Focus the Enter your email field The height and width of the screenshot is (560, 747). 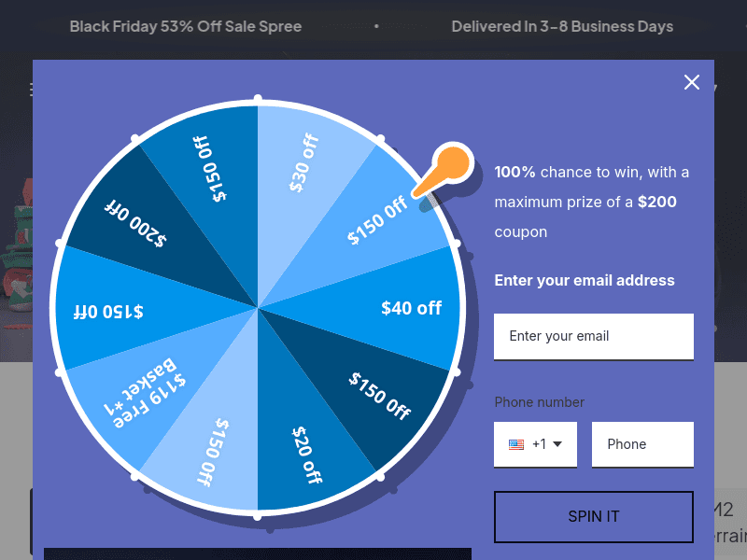point(594,336)
